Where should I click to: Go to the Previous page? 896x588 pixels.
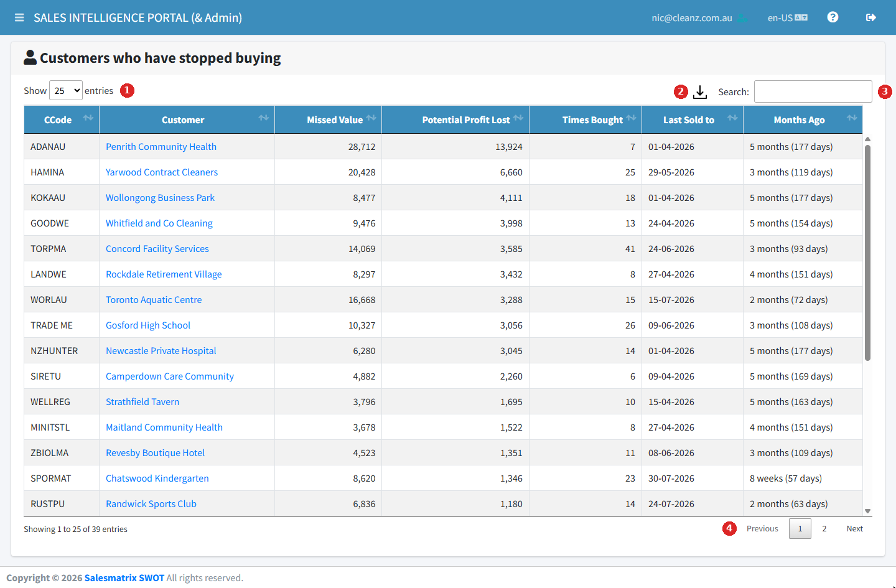point(762,529)
